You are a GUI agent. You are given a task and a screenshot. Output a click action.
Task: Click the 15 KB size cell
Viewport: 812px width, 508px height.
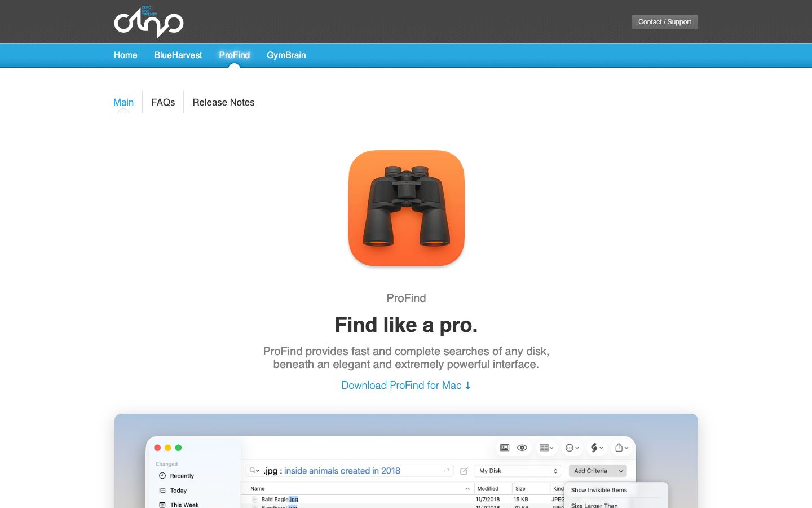coord(521,500)
